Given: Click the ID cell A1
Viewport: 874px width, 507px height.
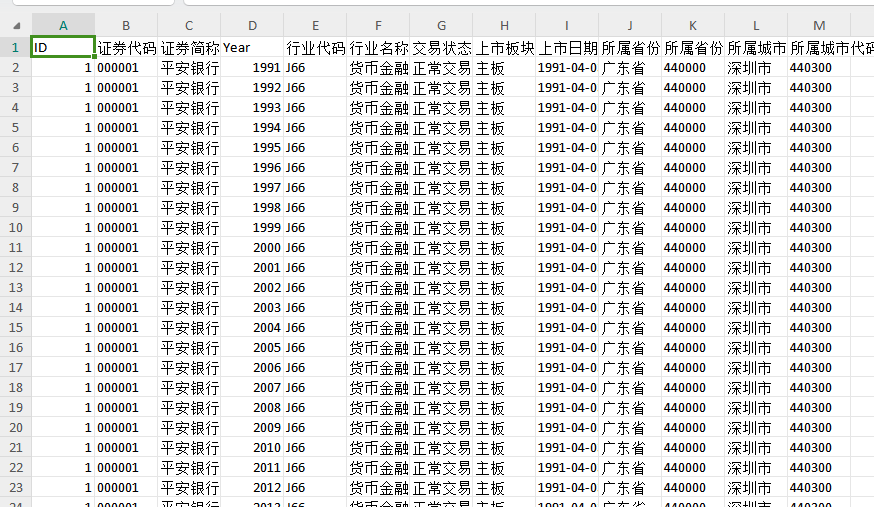Looking at the screenshot, I should 63,47.
